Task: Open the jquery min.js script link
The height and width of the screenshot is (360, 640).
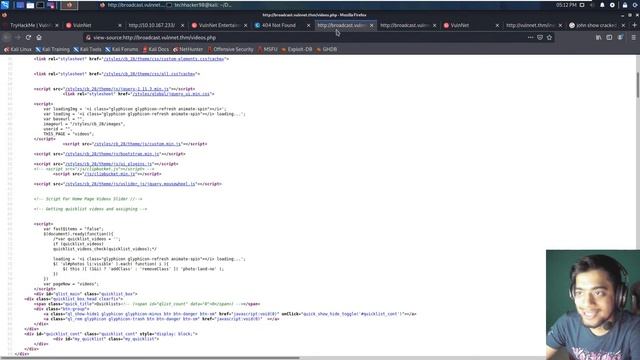Action: pyautogui.click(x=116, y=89)
